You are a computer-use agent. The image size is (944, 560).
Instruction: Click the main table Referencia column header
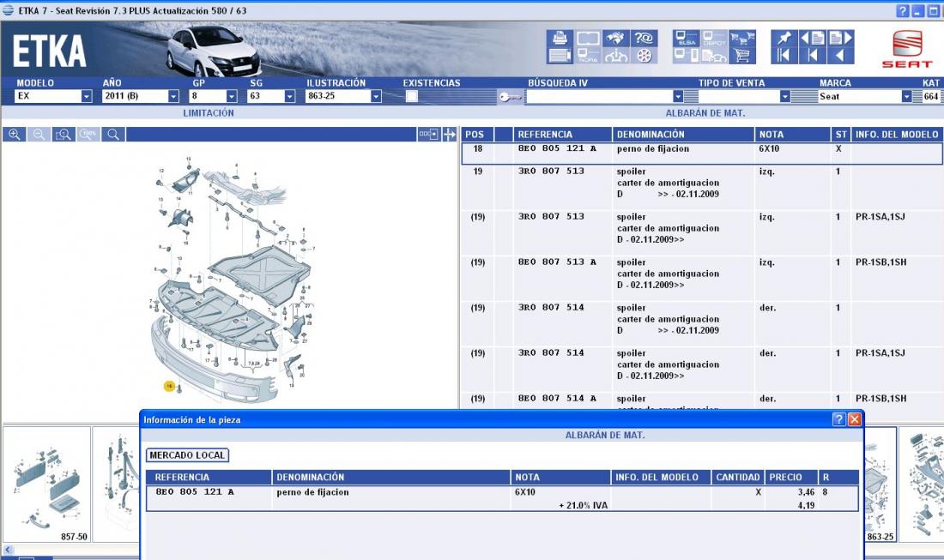562,134
